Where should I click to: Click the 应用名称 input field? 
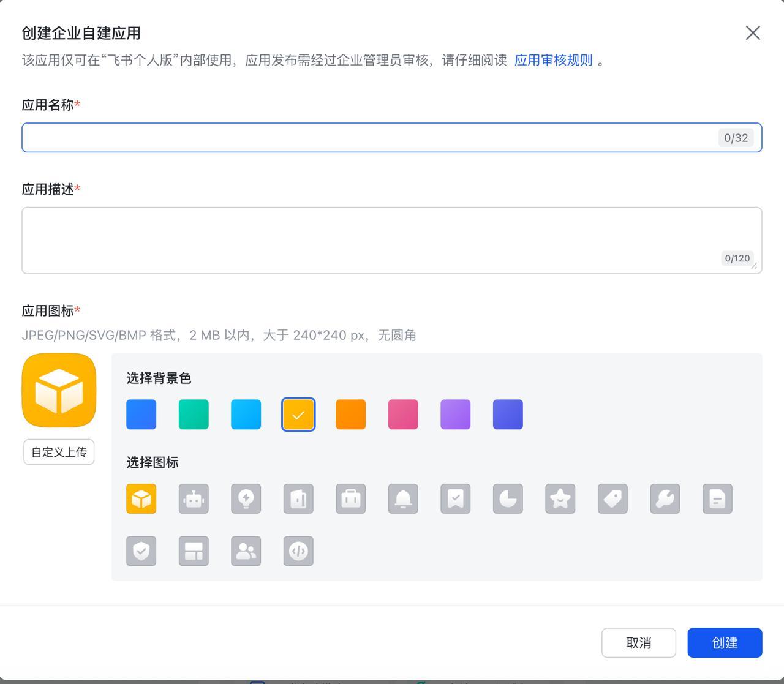392,137
